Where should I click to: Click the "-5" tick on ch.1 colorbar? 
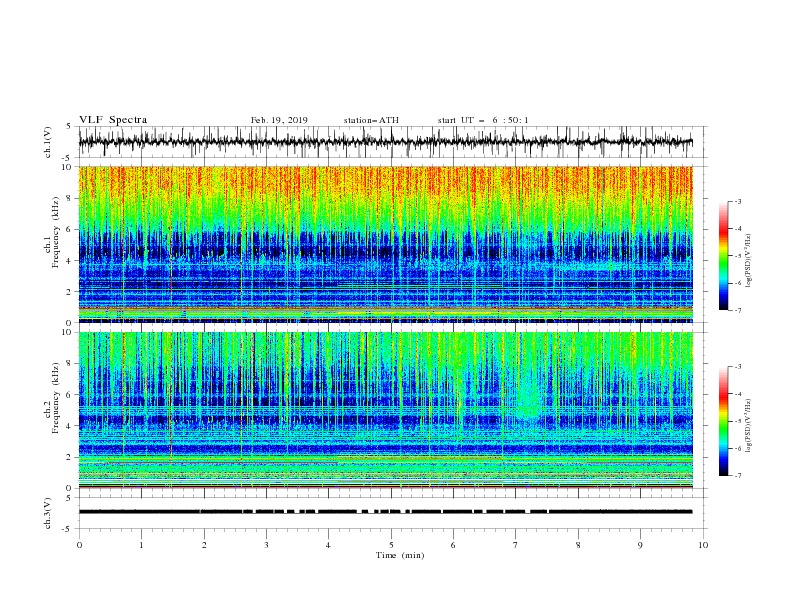point(737,256)
